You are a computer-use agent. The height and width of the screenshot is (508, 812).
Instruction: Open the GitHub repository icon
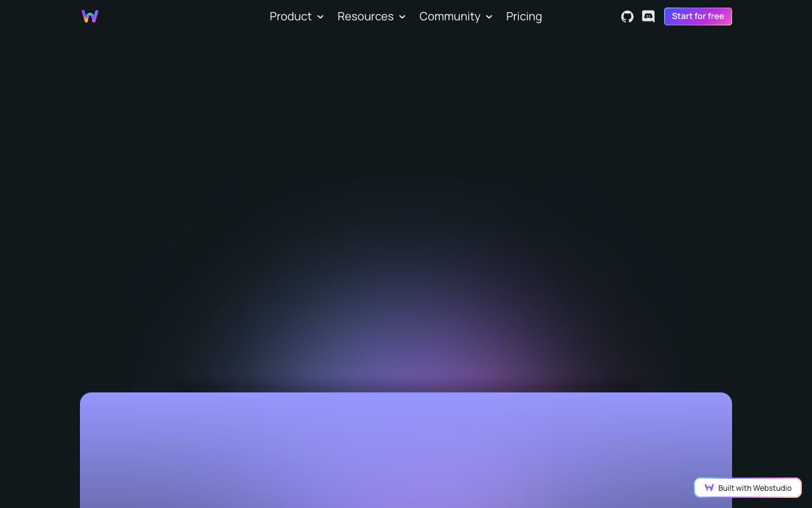click(x=627, y=17)
